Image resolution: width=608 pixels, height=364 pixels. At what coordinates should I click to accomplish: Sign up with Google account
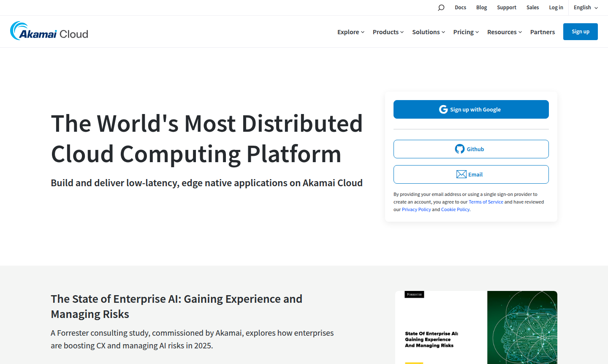471,109
